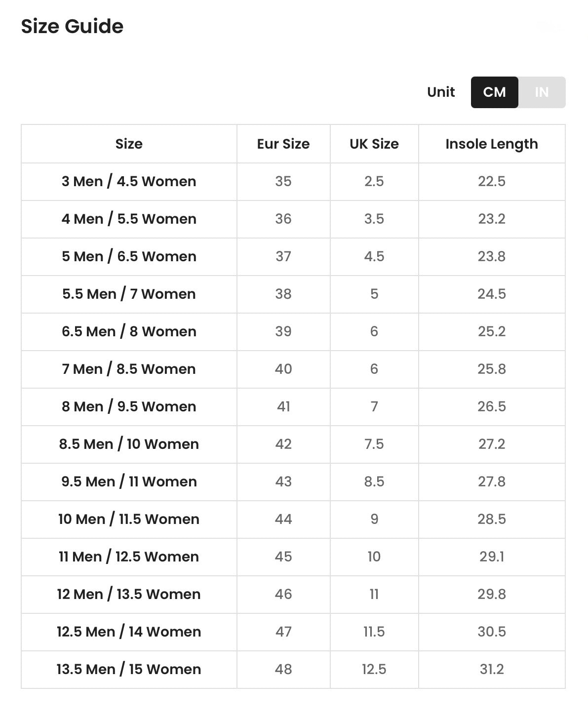The image size is (588, 720).
Task: Select the 3 Men / 4.5 Women row label
Action: click(x=129, y=181)
